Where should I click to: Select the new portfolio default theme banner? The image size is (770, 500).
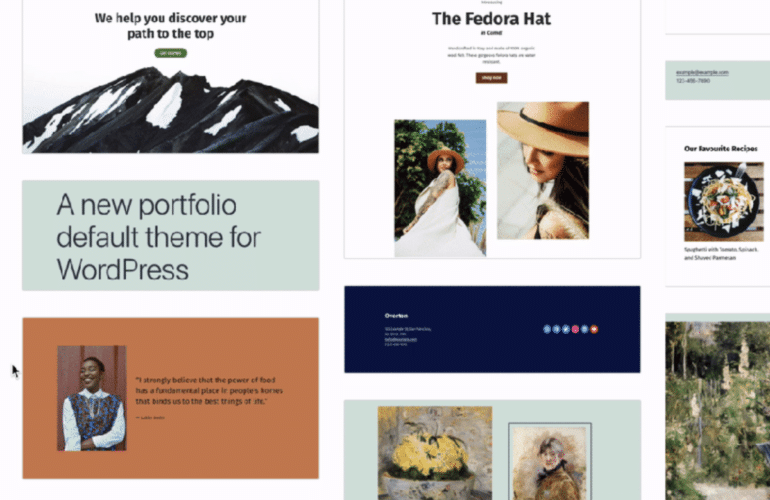pyautogui.click(x=170, y=235)
